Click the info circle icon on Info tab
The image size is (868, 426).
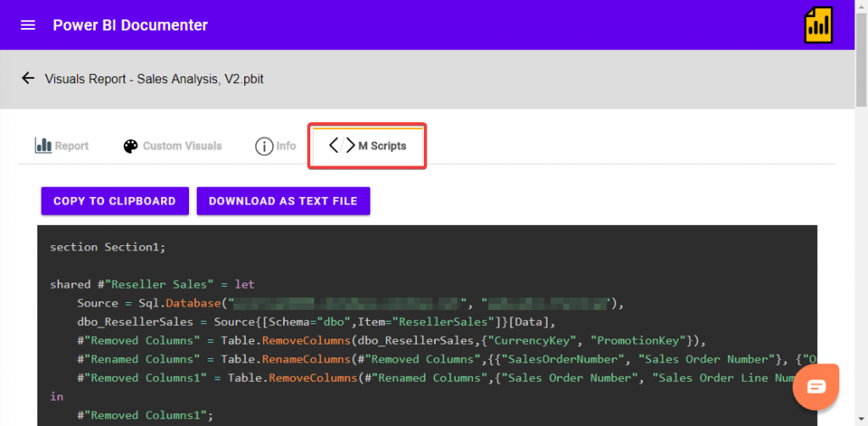click(x=264, y=146)
